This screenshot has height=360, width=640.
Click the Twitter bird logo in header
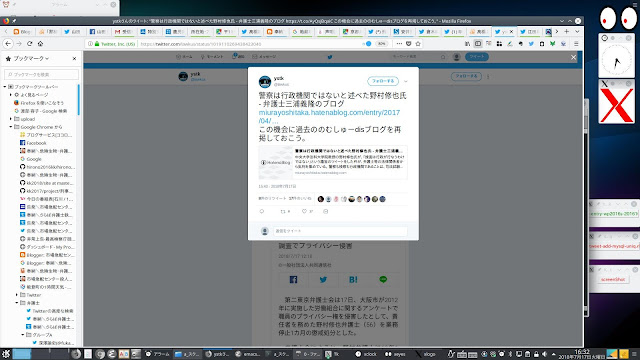[330, 57]
